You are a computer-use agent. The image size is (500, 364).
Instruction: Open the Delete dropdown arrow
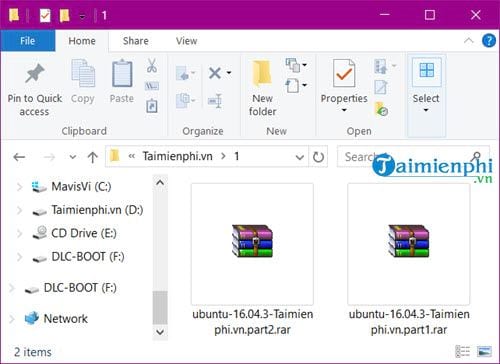tap(229, 72)
